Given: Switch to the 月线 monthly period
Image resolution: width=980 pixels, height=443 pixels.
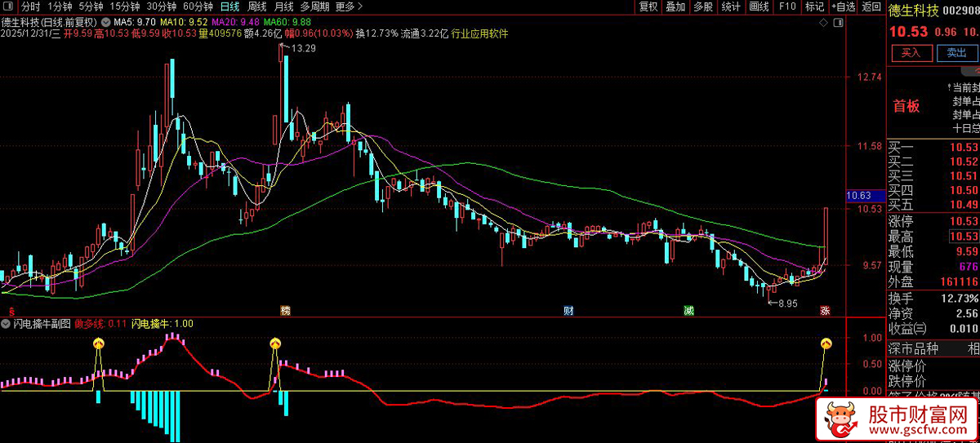Looking at the screenshot, I should 283,7.
